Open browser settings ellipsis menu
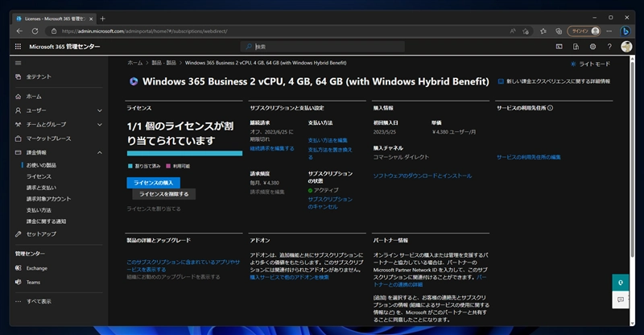The width and height of the screenshot is (644, 335). (x=609, y=31)
